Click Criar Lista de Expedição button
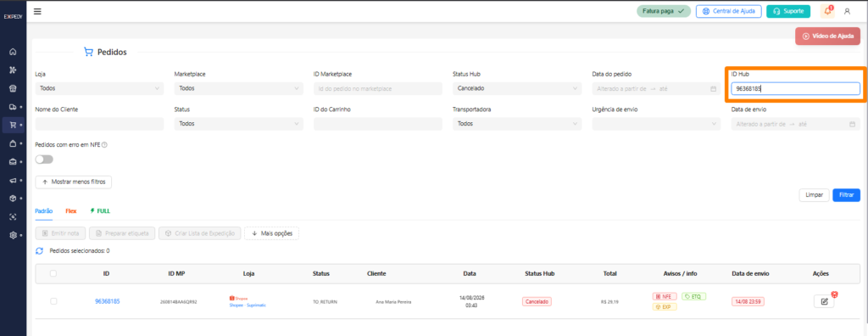 (x=200, y=233)
